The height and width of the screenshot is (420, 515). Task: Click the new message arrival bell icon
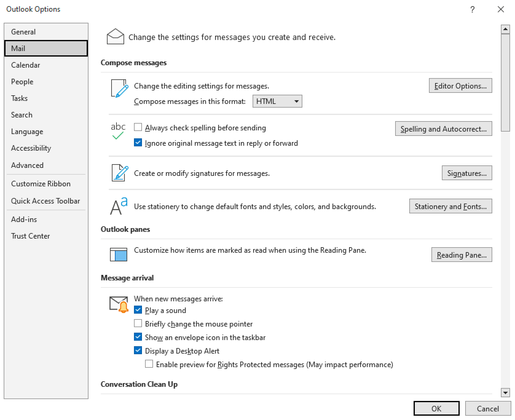(119, 303)
